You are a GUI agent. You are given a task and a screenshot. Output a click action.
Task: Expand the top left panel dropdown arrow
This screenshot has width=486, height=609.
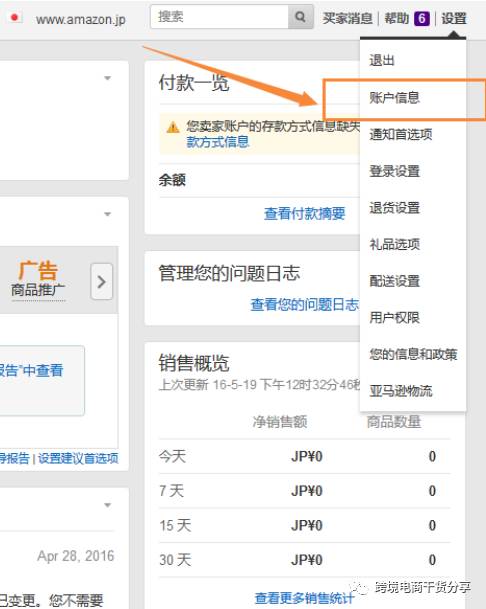[108, 78]
